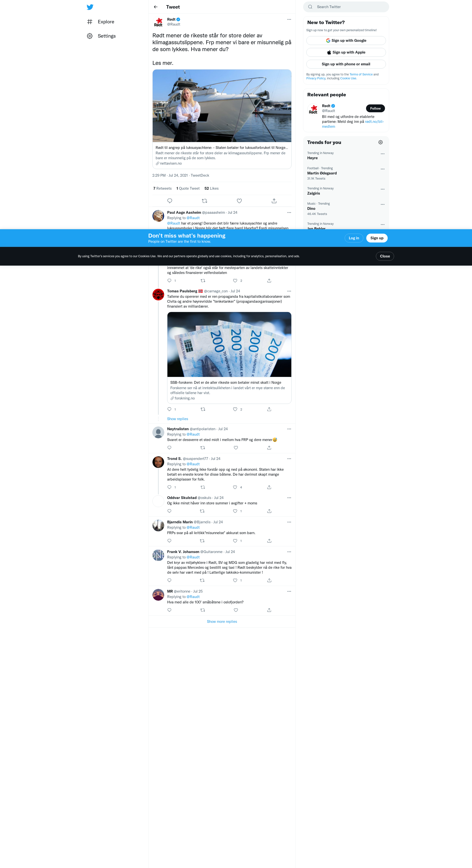
Task: Open the nettavisen.no article card image
Action: tap(222, 106)
